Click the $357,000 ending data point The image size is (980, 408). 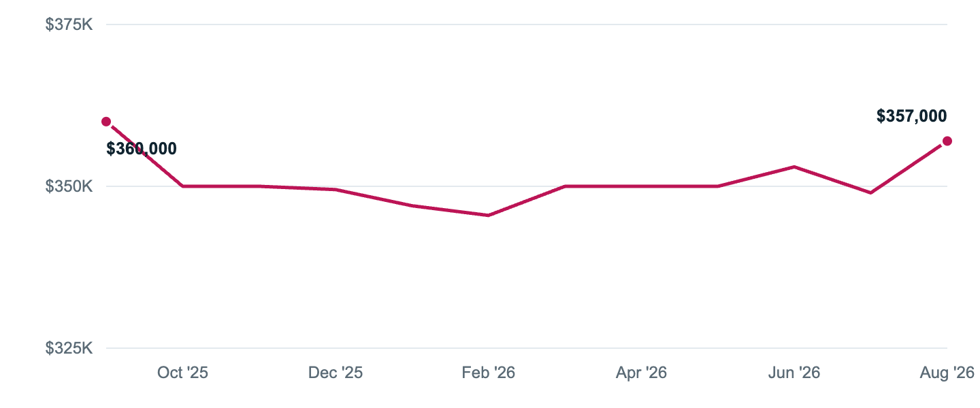(x=947, y=141)
